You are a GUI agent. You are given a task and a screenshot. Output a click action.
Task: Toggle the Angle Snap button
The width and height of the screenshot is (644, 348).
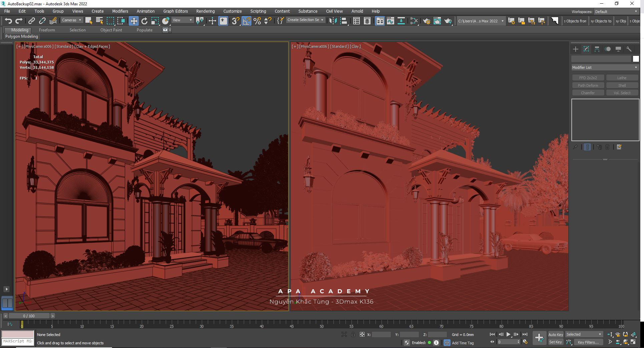click(x=246, y=21)
